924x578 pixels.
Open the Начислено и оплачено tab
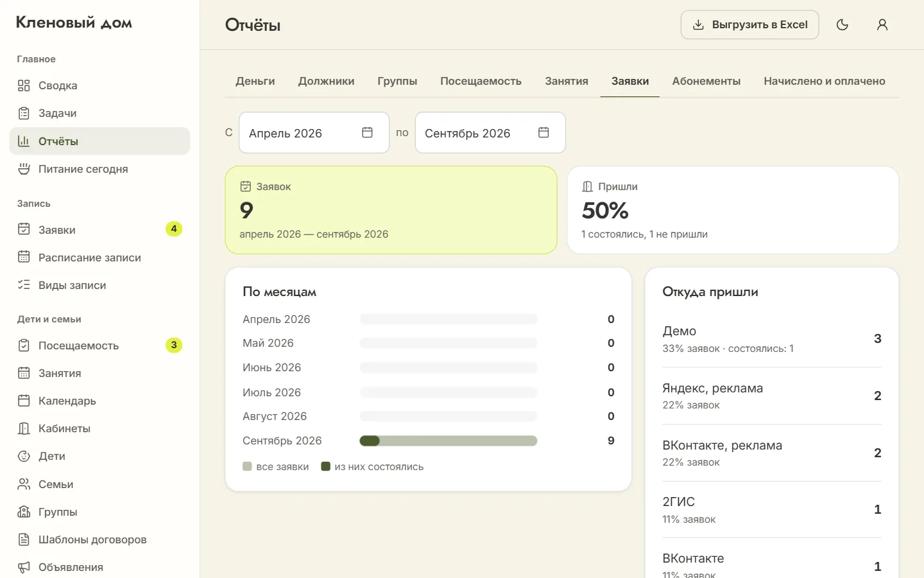pos(824,81)
